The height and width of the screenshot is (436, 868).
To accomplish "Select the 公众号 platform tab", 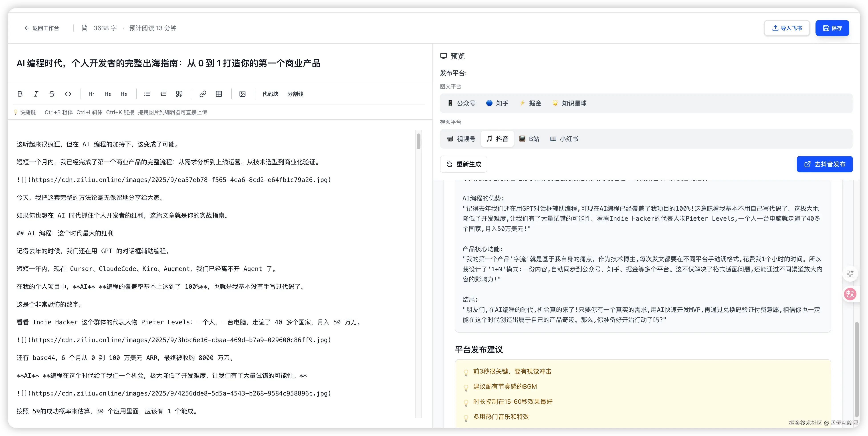I will click(461, 103).
